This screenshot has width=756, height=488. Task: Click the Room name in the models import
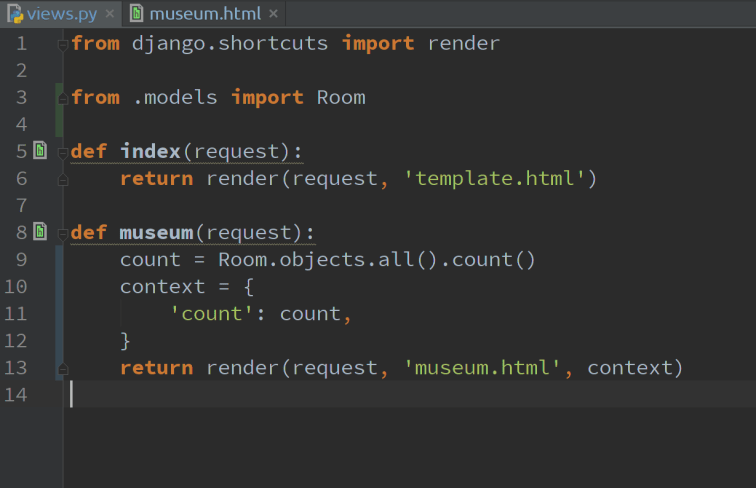[340, 98]
